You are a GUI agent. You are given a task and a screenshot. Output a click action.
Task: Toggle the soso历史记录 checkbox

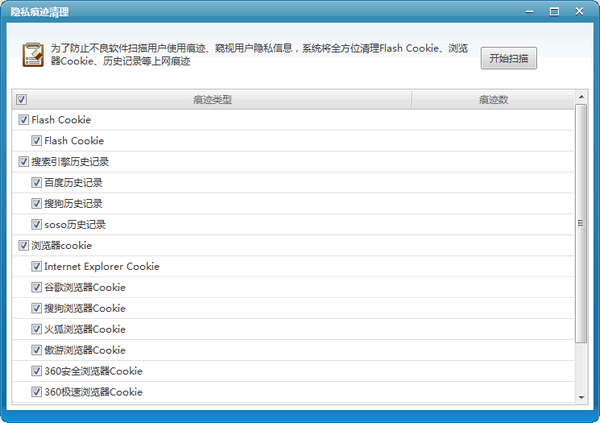click(x=36, y=224)
